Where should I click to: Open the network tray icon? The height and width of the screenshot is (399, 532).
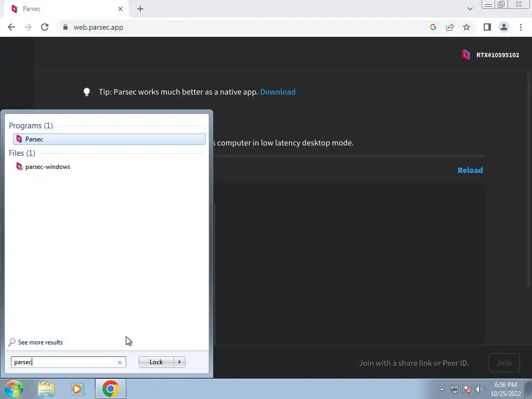coord(454,389)
